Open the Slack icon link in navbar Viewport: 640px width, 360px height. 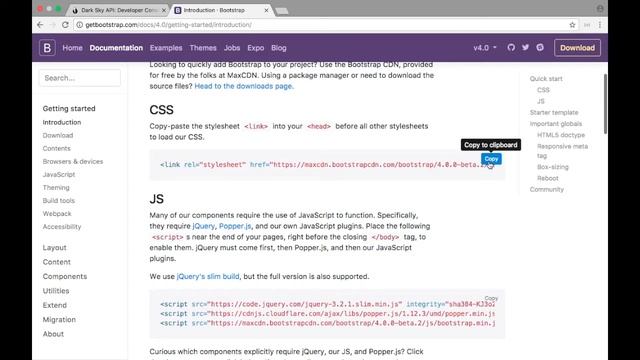pyautogui.click(x=540, y=47)
